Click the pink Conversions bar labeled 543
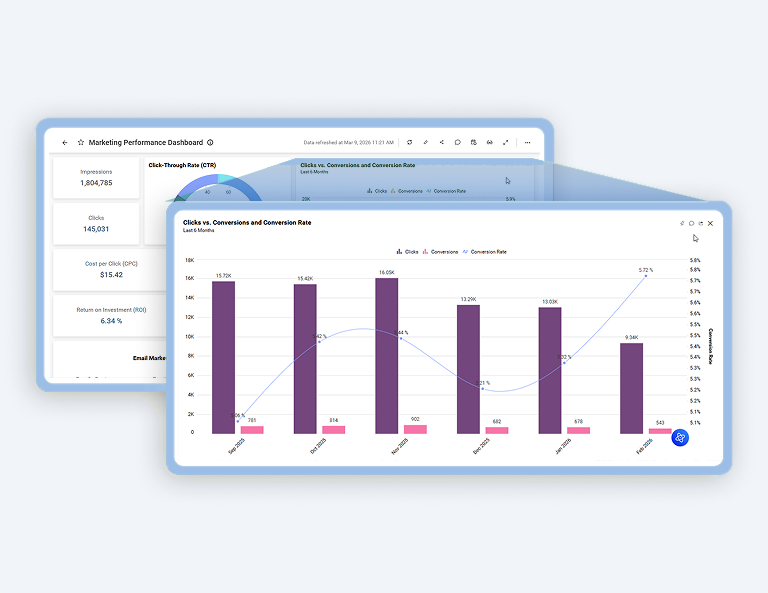768x593 pixels. (x=660, y=431)
